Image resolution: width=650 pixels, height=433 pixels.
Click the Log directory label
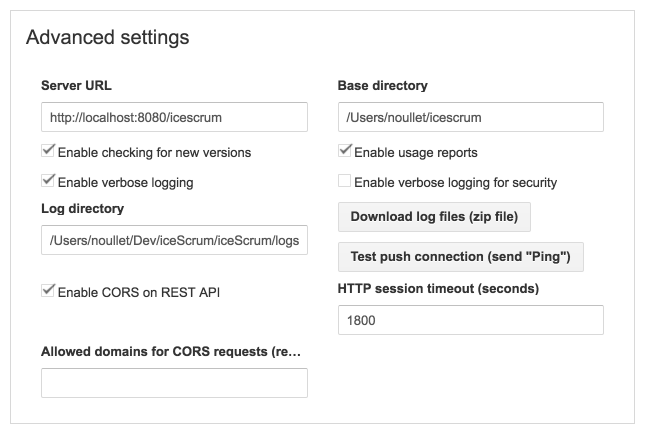[x=82, y=208]
